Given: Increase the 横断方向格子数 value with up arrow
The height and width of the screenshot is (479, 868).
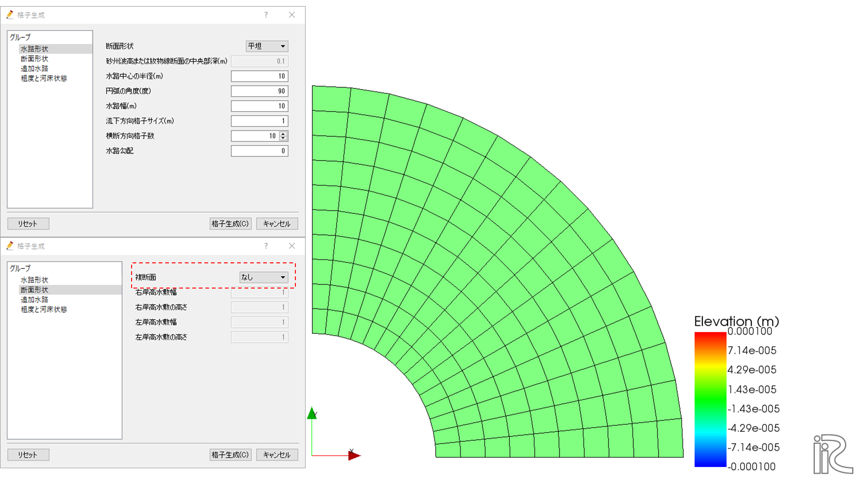Looking at the screenshot, I should point(283,134).
